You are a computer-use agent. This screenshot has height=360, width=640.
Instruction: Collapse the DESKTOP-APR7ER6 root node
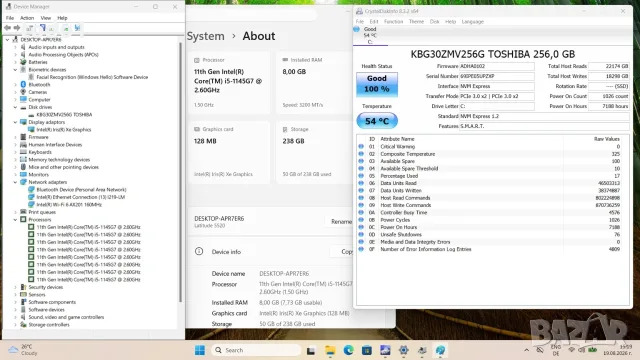point(7,40)
